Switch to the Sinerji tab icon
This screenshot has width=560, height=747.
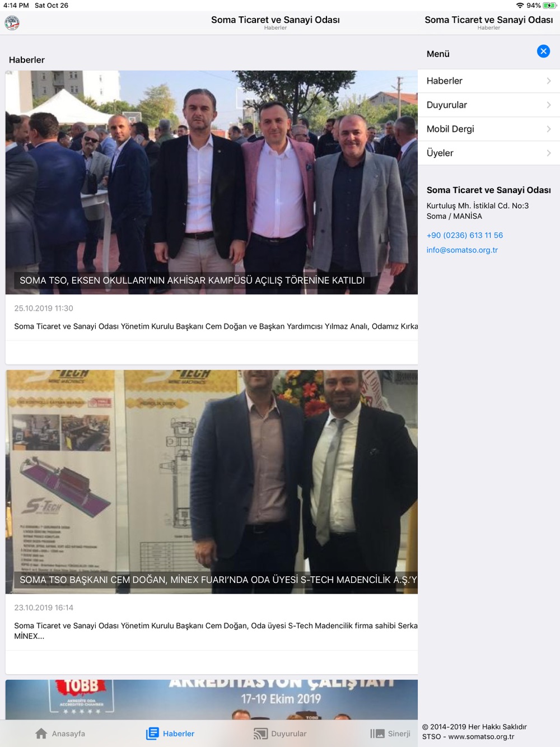(x=377, y=734)
